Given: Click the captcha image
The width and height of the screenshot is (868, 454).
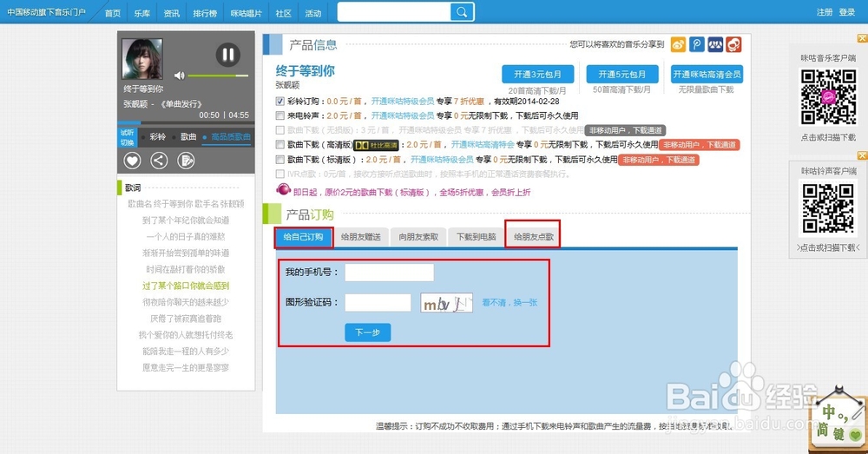Looking at the screenshot, I should [x=447, y=302].
